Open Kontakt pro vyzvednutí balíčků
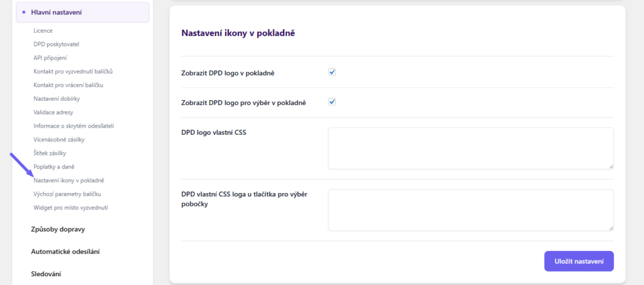Image resolution: width=644 pixels, height=285 pixels. click(73, 71)
